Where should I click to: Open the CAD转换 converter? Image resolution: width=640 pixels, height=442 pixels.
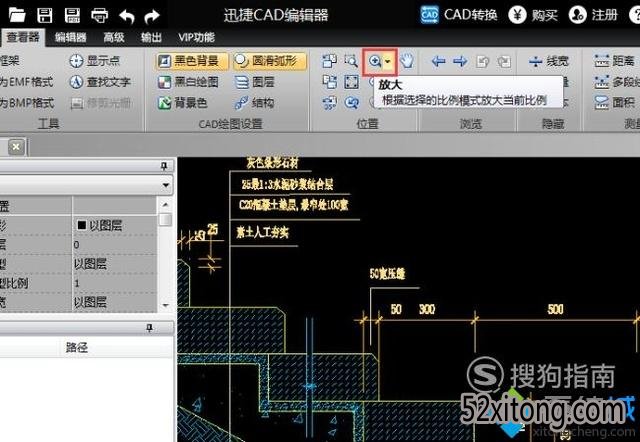[x=459, y=15]
